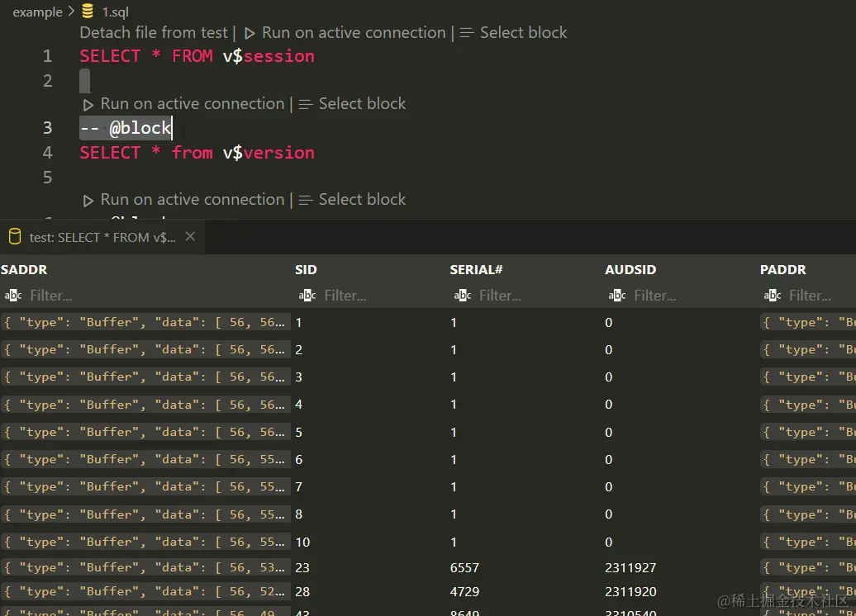The height and width of the screenshot is (616, 856).
Task: Click 'Select block' text above line 3
Action: [x=362, y=104]
